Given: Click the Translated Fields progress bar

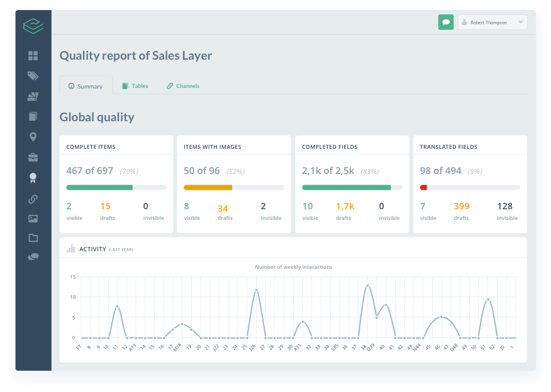Looking at the screenshot, I should 470,187.
